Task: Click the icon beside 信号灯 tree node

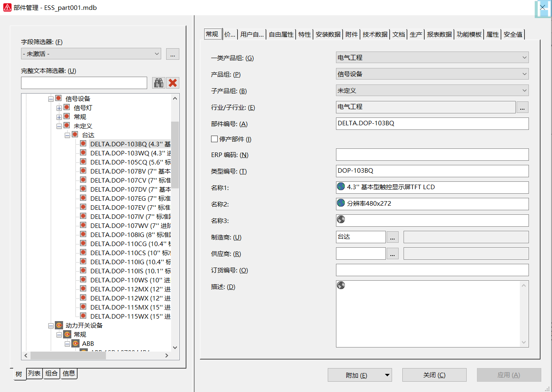Action: 67,107
